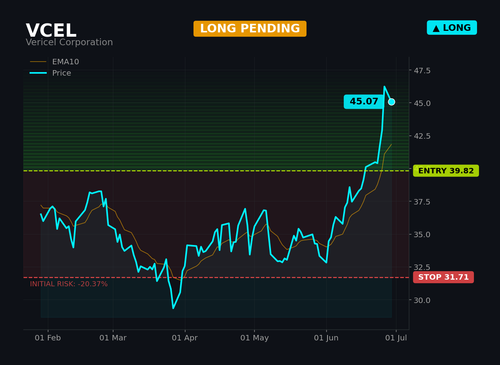
Task: Click the 45.07 current price label
Action: (364, 101)
